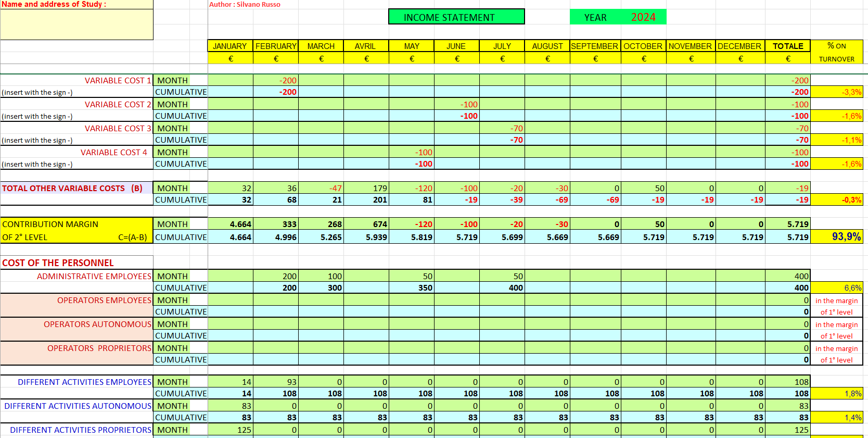868x438 pixels.
Task: Click the 93,9% turnover percentage cell
Action: [837, 236]
